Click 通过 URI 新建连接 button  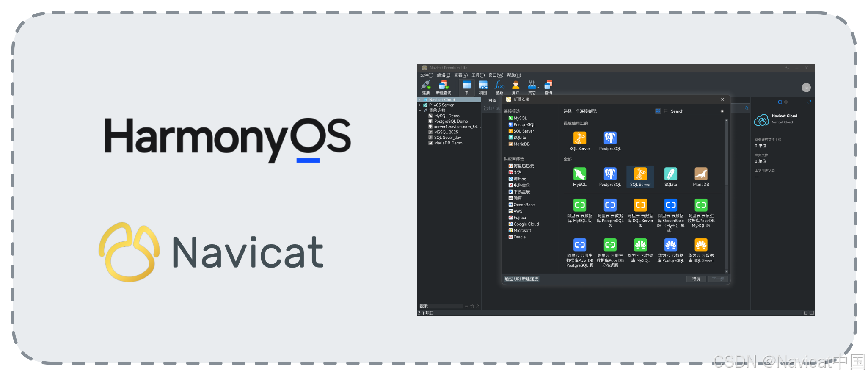(521, 279)
